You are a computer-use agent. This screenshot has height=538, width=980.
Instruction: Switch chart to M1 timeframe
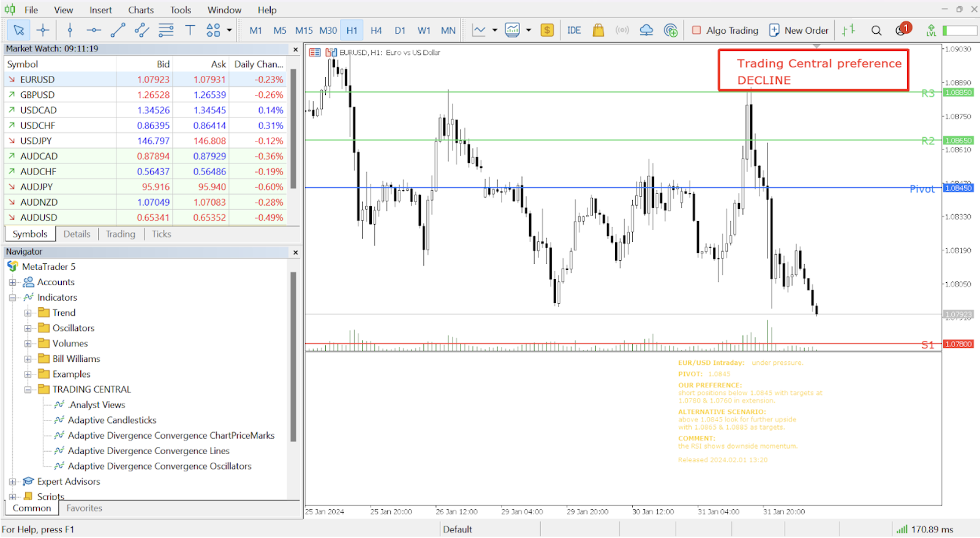(256, 30)
